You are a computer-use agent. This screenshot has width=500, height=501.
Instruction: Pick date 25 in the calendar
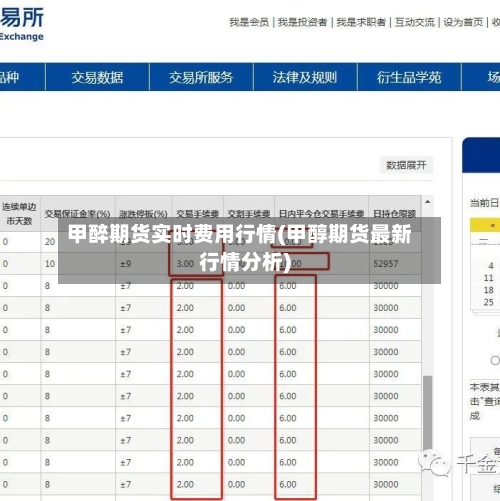(489, 302)
